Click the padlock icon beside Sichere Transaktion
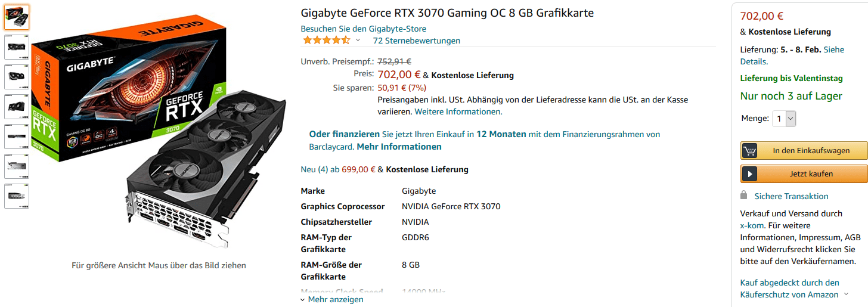 743,196
